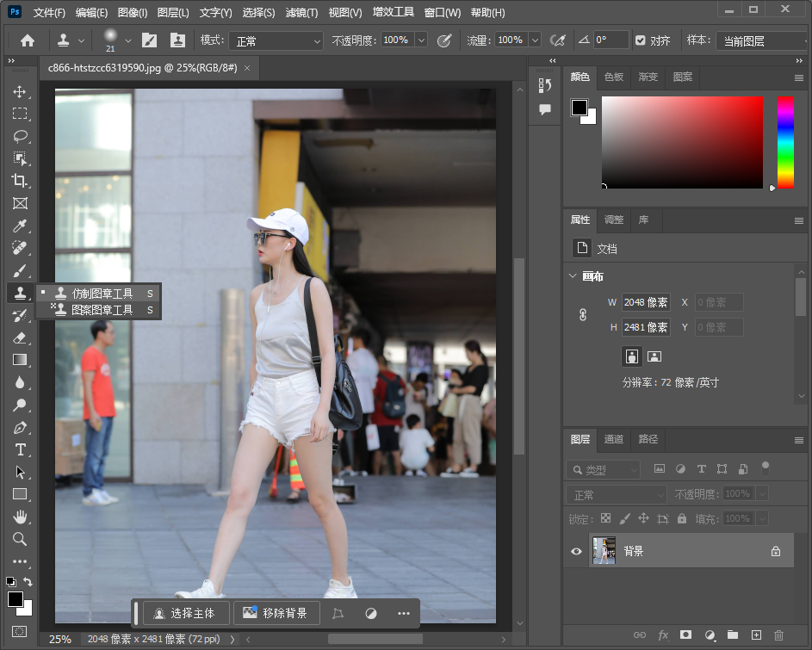
Task: Hide the 背景 layer using eye icon
Action: pyautogui.click(x=577, y=551)
